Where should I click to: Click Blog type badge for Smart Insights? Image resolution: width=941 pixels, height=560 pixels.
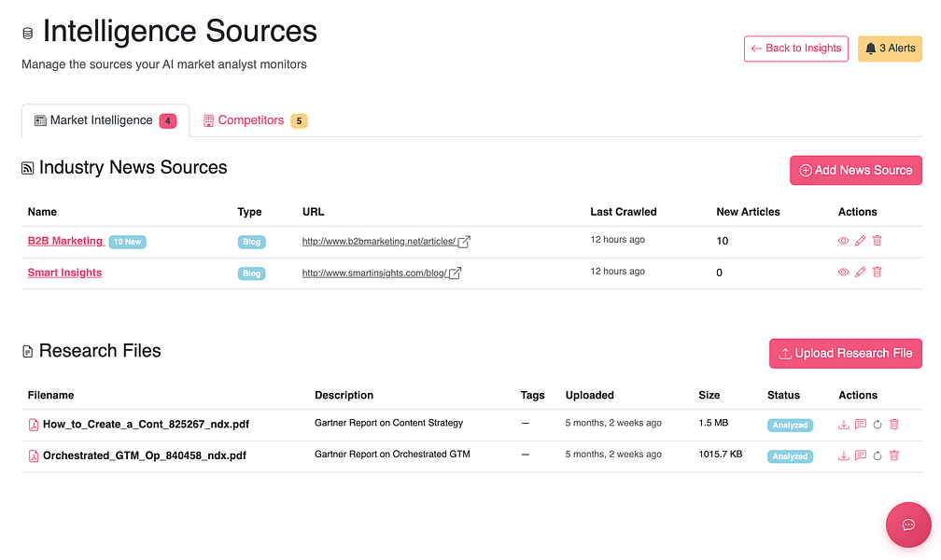click(x=251, y=273)
